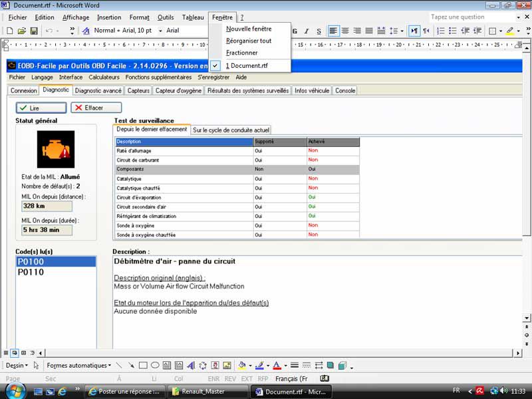Open the style box showing Normal + Arial, 10 pt

(128, 31)
